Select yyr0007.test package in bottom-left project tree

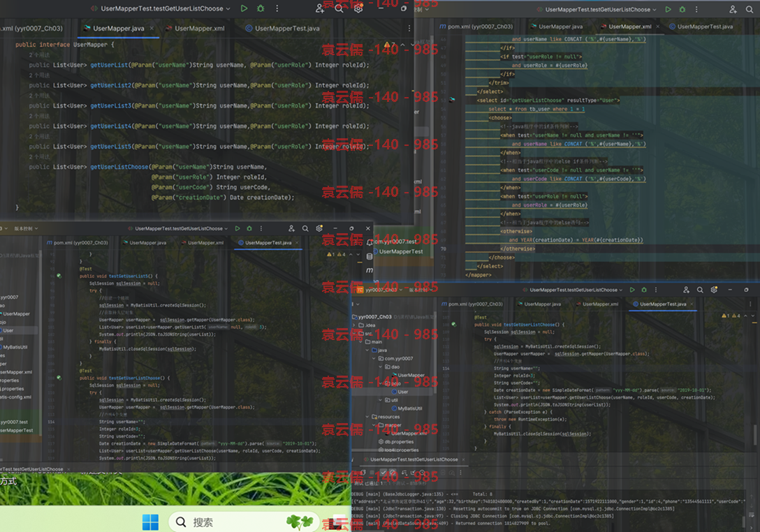pyautogui.click(x=14, y=422)
